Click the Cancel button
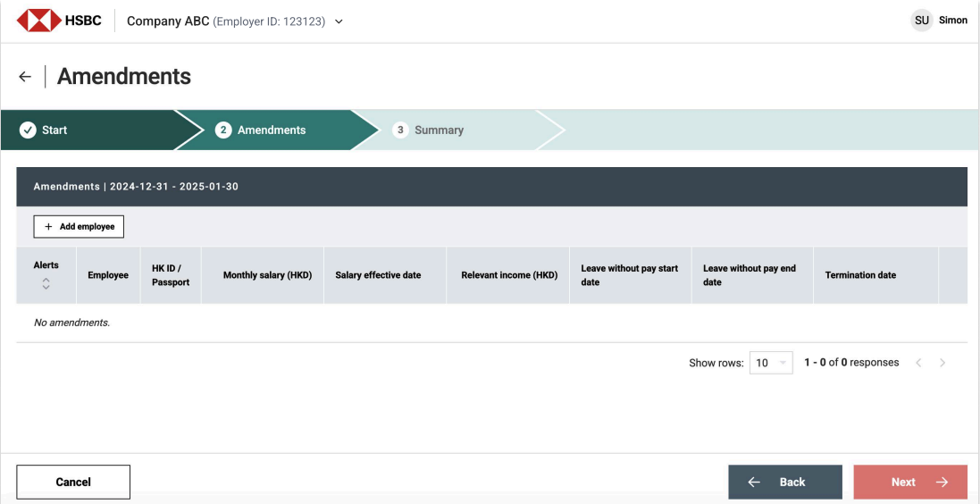The height and width of the screenshot is (504, 980). tap(73, 483)
